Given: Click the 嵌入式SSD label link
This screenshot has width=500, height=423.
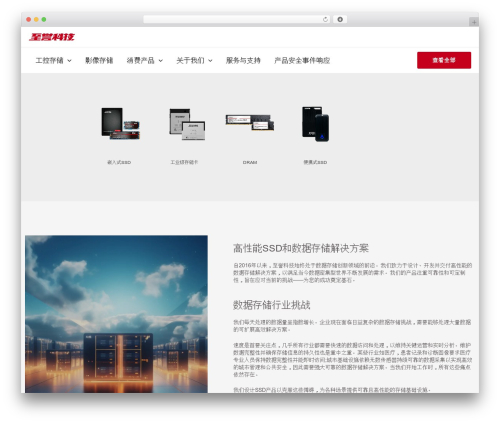Looking at the screenshot, I should pyautogui.click(x=119, y=162).
